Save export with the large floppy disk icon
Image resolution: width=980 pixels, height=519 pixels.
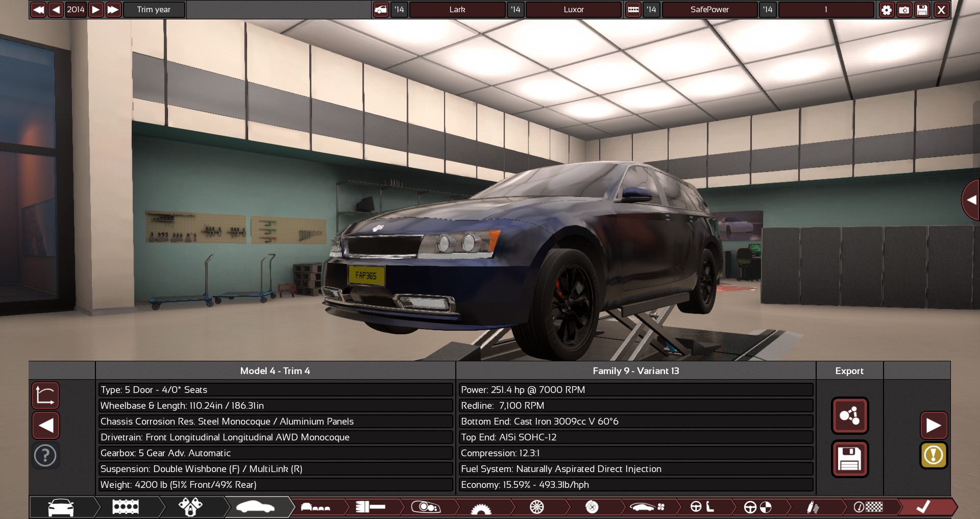coord(849,459)
